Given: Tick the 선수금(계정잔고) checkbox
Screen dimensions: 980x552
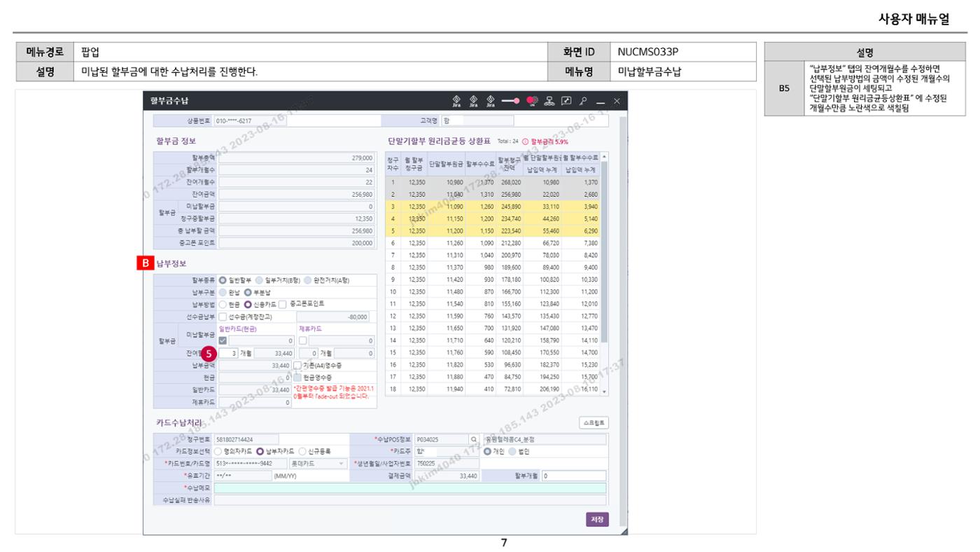Looking at the screenshot, I should (x=223, y=317).
